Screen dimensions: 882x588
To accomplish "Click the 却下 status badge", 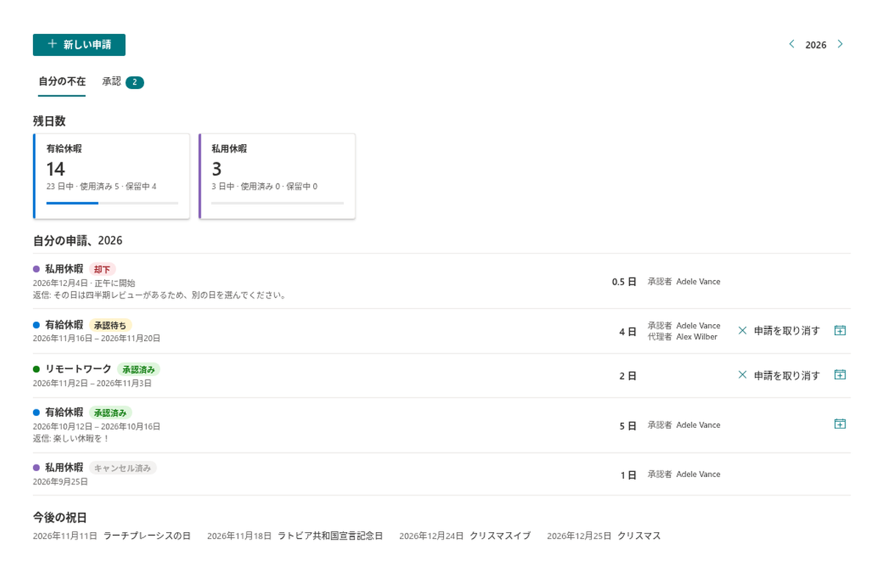I will [103, 270].
